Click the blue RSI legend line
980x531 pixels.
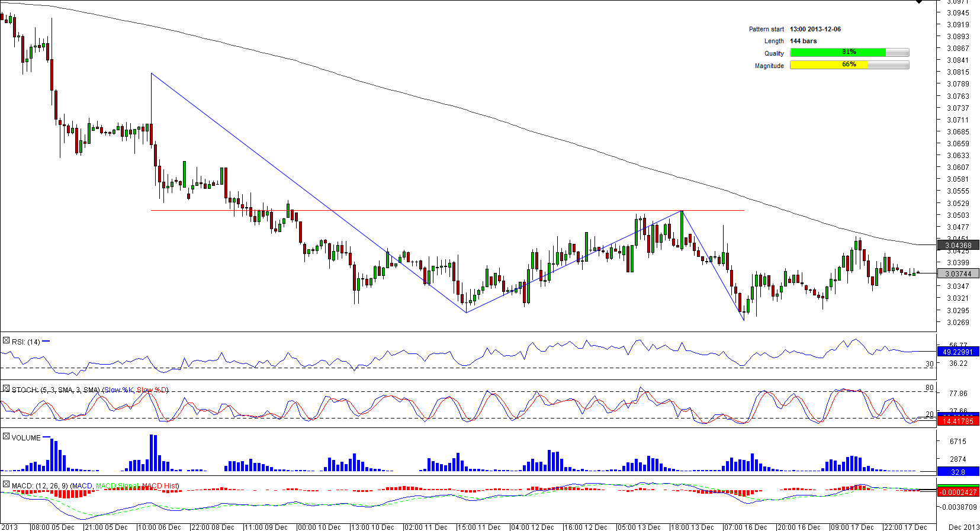coord(46,342)
